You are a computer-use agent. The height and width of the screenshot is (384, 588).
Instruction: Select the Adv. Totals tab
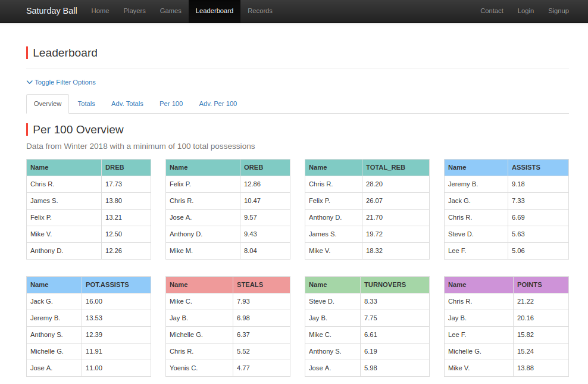[127, 103]
